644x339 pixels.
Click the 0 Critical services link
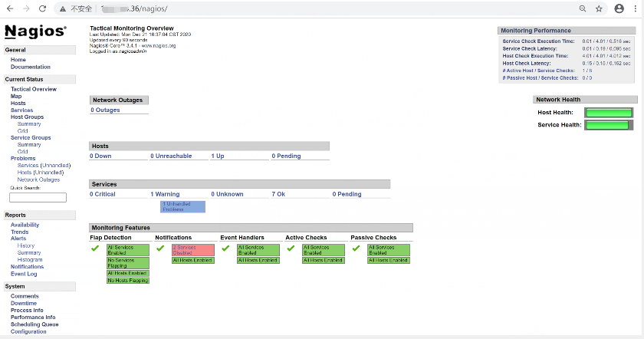tap(103, 194)
